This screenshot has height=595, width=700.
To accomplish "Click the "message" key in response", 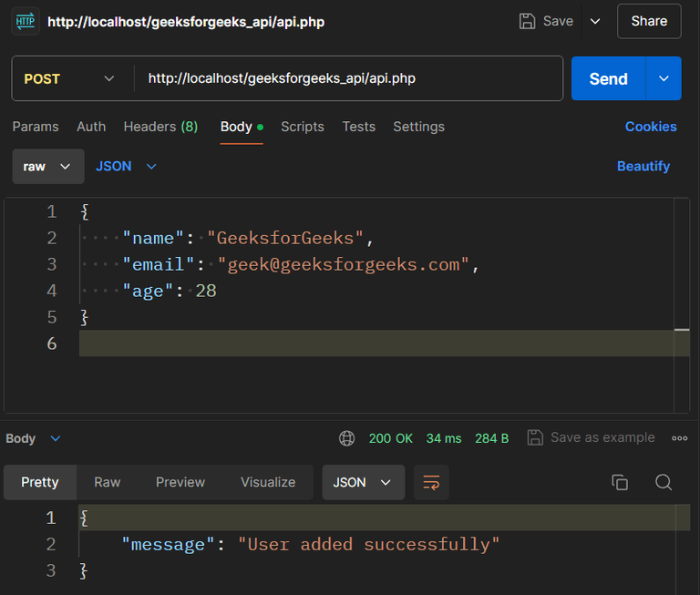I will tap(168, 545).
